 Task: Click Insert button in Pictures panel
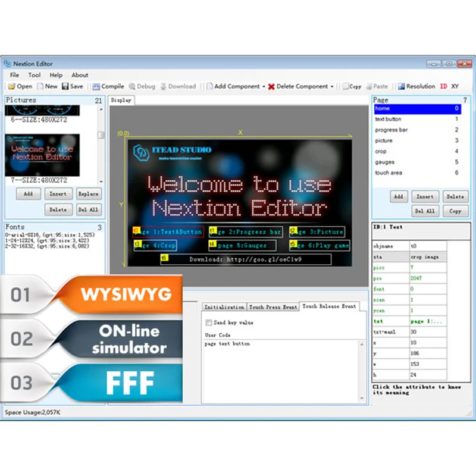[x=58, y=194]
